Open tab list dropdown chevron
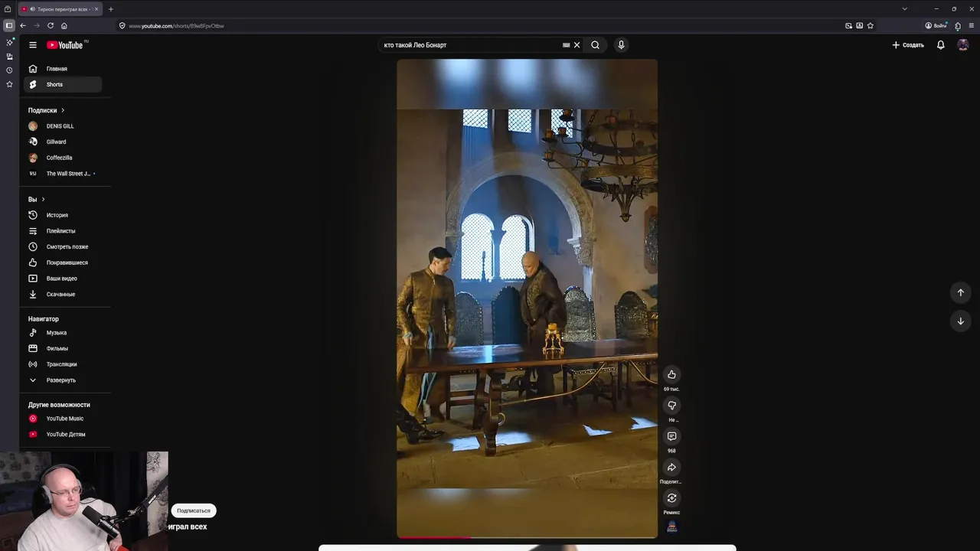 click(904, 9)
